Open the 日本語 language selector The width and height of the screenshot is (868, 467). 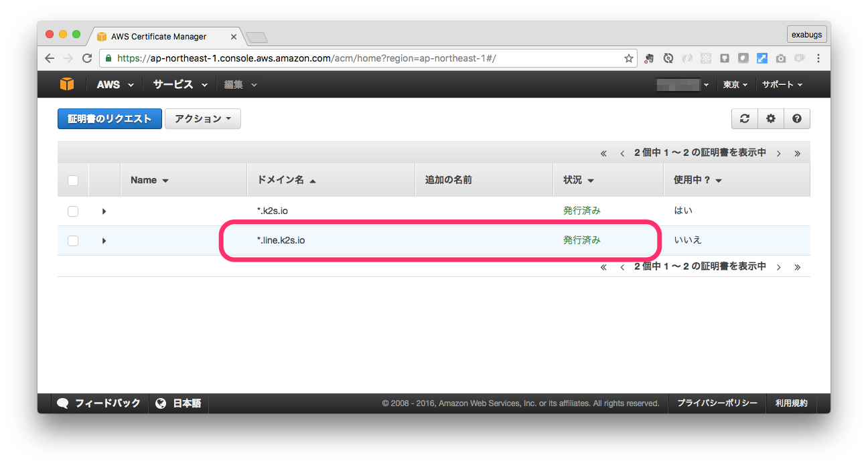tap(178, 403)
